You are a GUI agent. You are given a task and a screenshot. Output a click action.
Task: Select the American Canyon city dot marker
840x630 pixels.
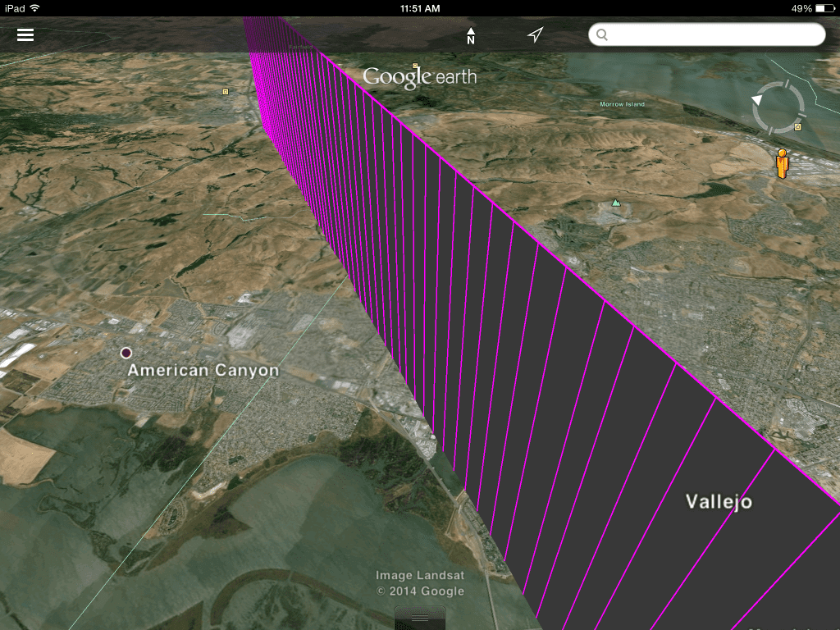pyautogui.click(x=126, y=353)
